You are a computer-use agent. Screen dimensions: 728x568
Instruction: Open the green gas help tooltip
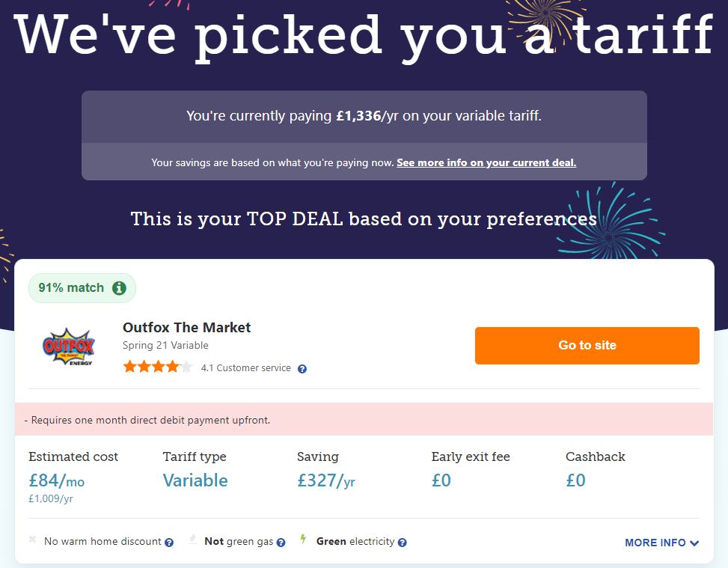(x=281, y=543)
